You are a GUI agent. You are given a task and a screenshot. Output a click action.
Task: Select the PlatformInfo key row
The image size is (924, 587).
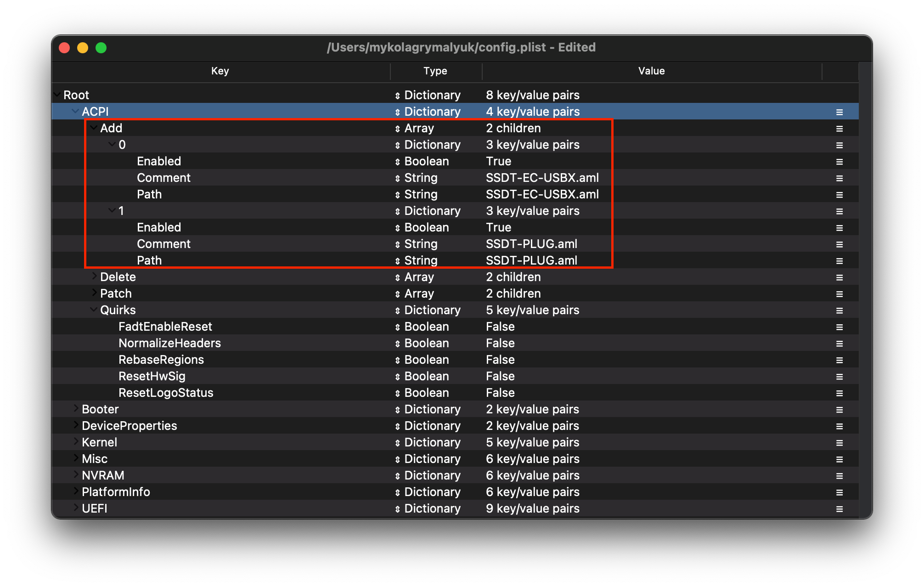116,492
